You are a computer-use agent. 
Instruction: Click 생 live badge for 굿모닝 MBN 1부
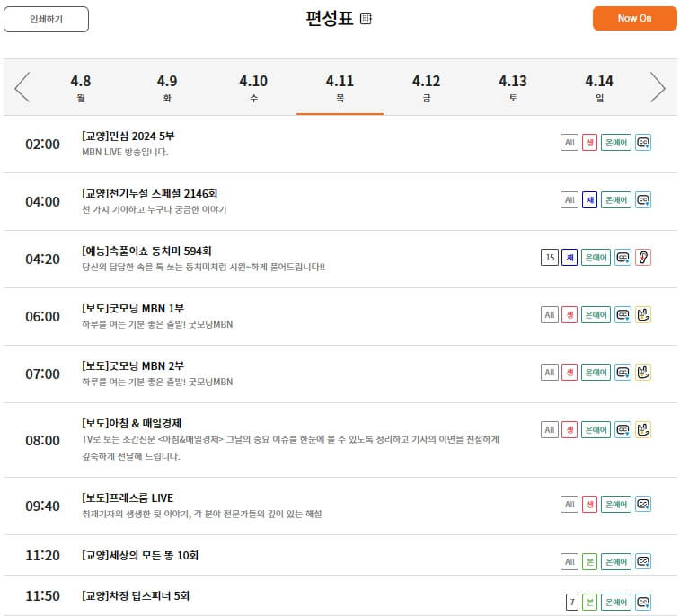coord(570,314)
